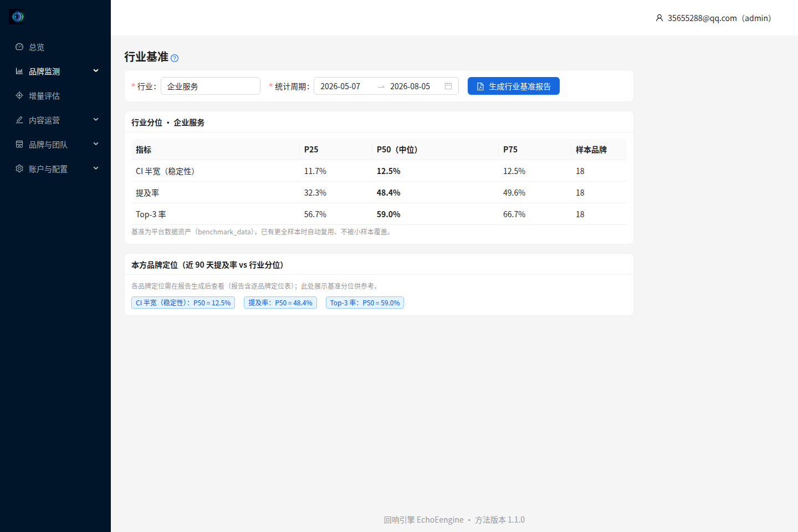Click the 内容运营 pencil icon
Image resolution: width=798 pixels, height=532 pixels.
(x=19, y=120)
